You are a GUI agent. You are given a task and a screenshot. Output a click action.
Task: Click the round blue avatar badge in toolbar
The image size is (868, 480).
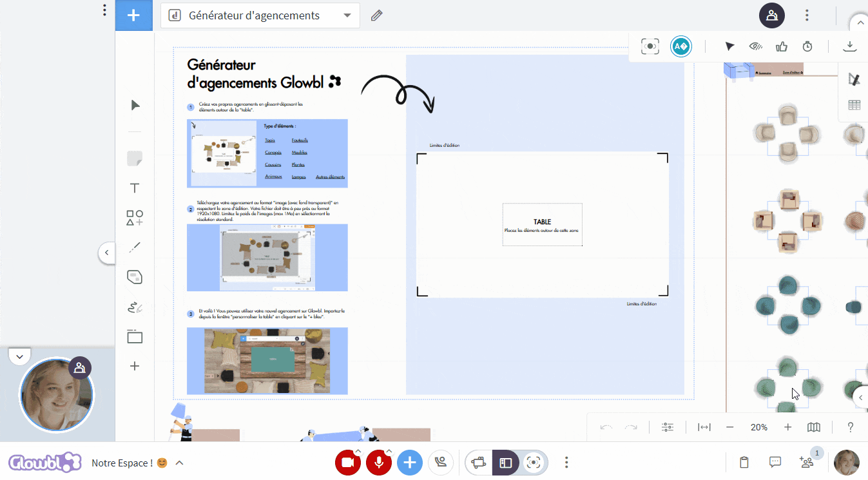tap(681, 46)
